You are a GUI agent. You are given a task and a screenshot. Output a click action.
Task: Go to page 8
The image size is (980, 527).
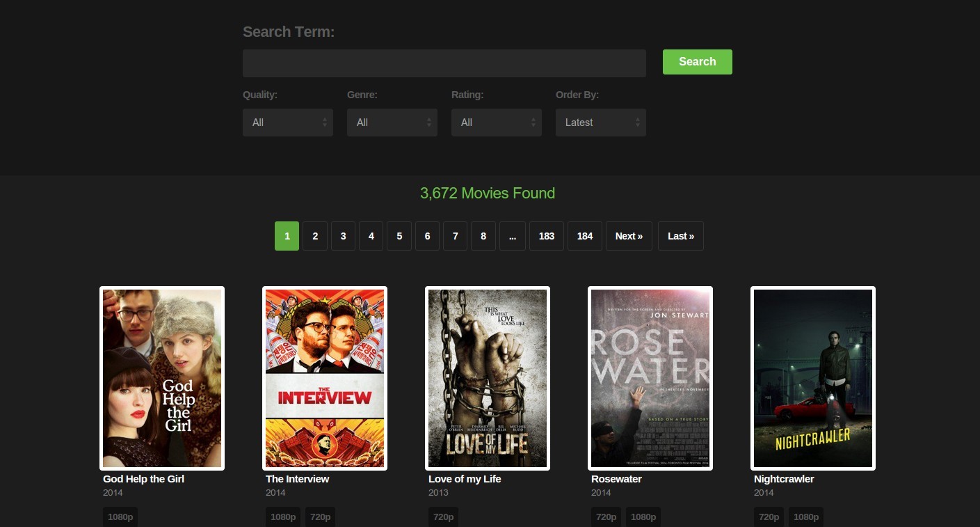point(483,236)
